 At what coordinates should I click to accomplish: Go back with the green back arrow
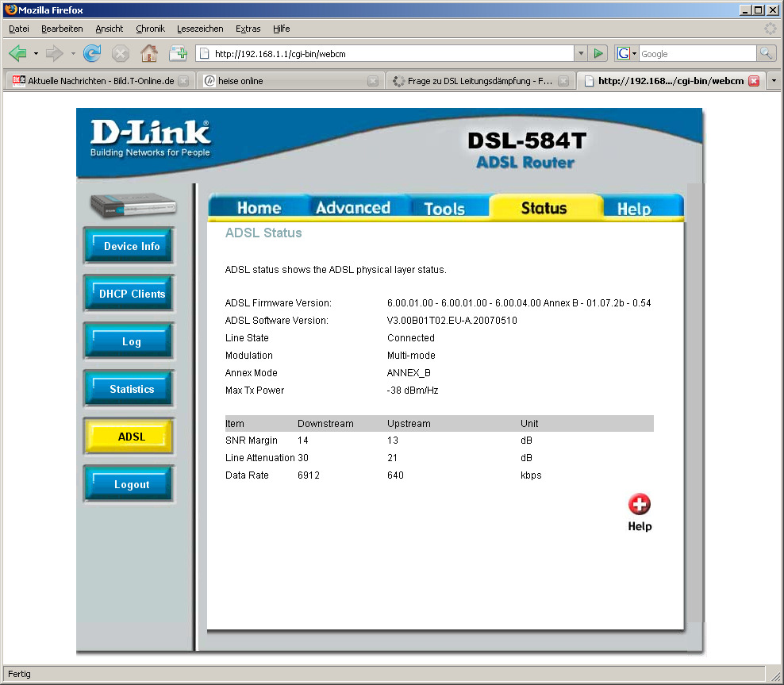17,53
